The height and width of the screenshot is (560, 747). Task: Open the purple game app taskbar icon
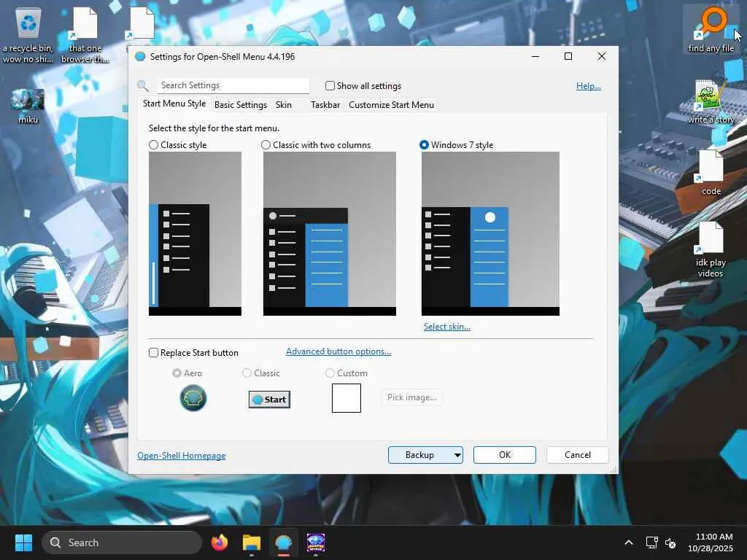pyautogui.click(x=315, y=542)
